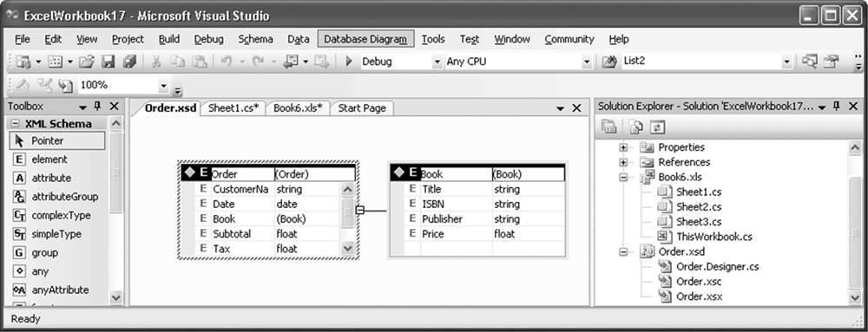Click the Undo arrow icon

[227, 62]
